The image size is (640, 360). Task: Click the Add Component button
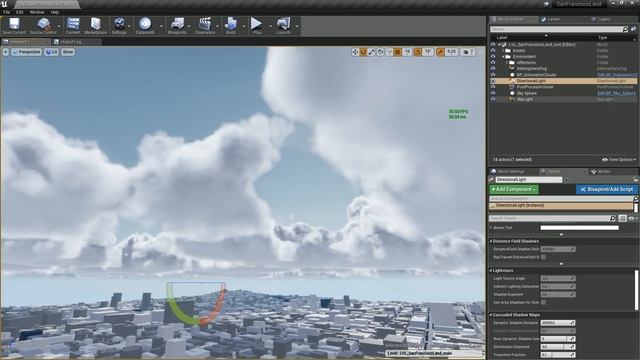(514, 189)
